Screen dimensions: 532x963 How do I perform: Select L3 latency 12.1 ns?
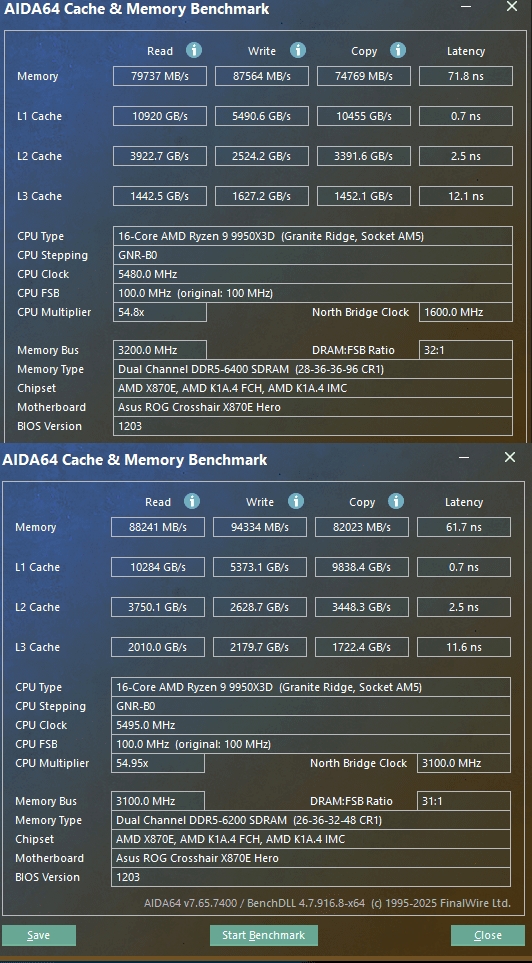pos(466,196)
